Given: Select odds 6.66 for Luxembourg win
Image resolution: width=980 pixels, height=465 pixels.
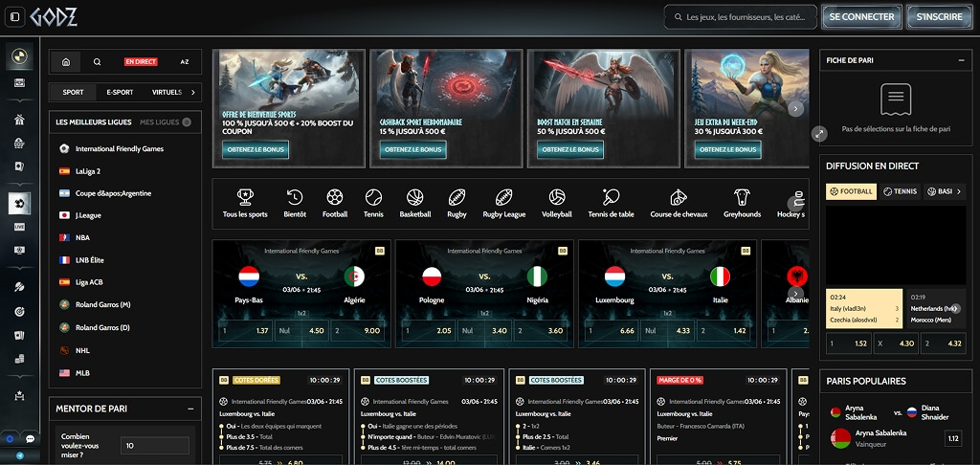Looking at the screenshot, I should [x=612, y=331].
